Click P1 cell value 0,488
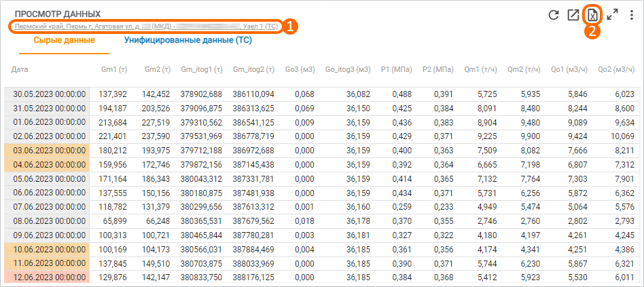Screen dimensions: 644x287 pyautogui.click(x=402, y=94)
